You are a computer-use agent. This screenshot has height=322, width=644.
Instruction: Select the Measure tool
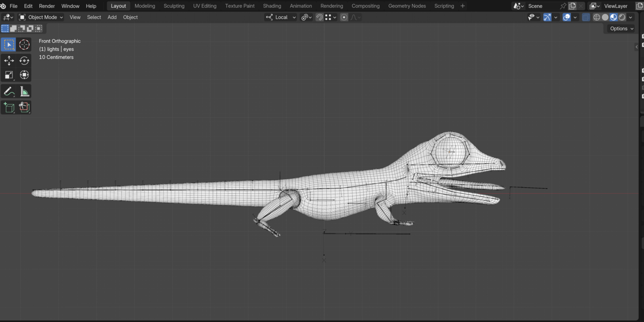point(24,91)
